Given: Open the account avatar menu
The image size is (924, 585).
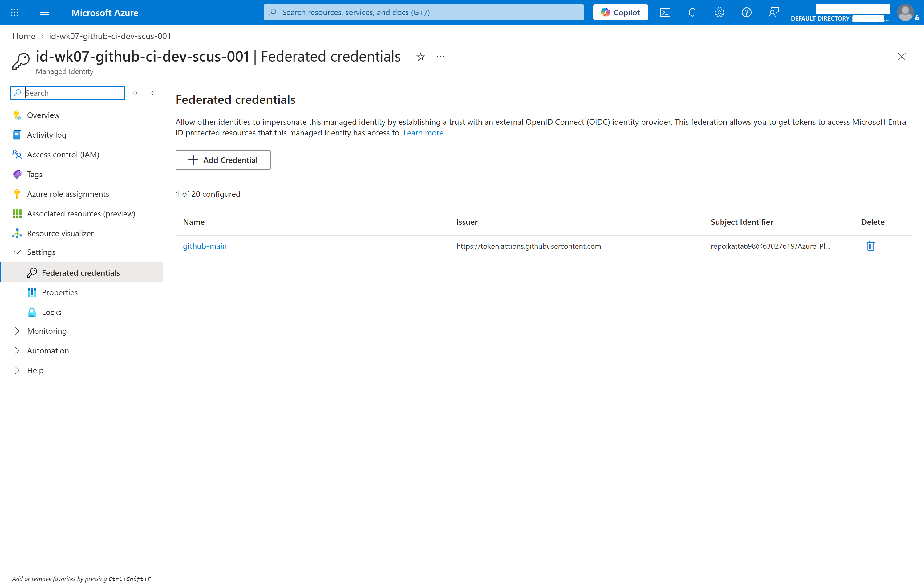Looking at the screenshot, I should click(905, 12).
